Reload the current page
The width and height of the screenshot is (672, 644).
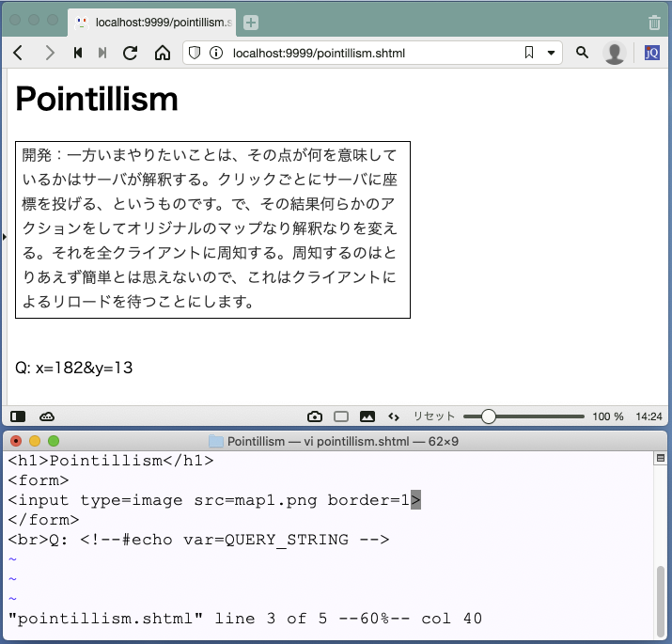pos(131,53)
